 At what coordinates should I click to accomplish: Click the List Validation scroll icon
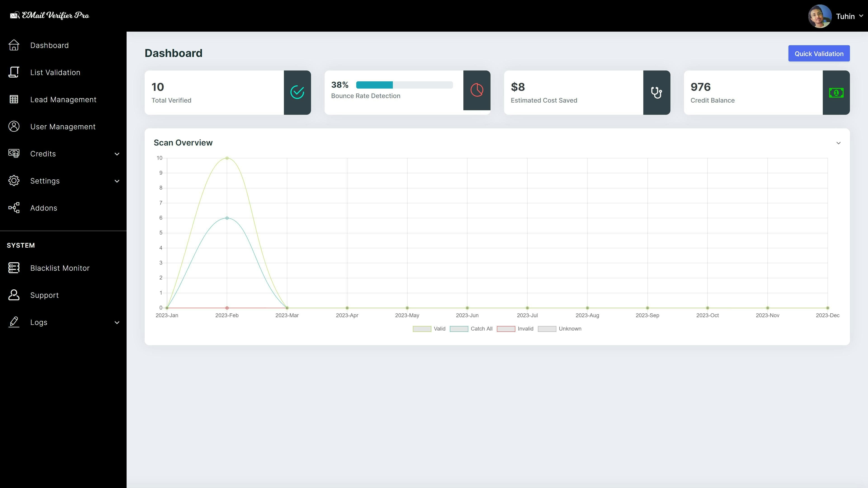[x=14, y=72]
